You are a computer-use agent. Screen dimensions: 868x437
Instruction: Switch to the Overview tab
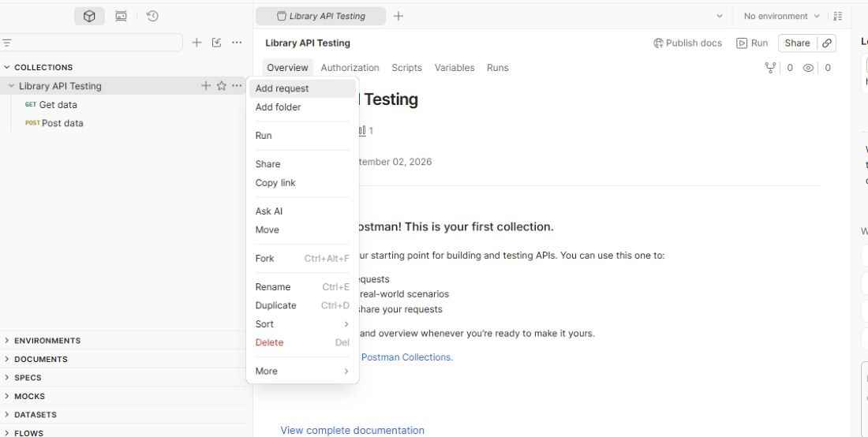(287, 68)
